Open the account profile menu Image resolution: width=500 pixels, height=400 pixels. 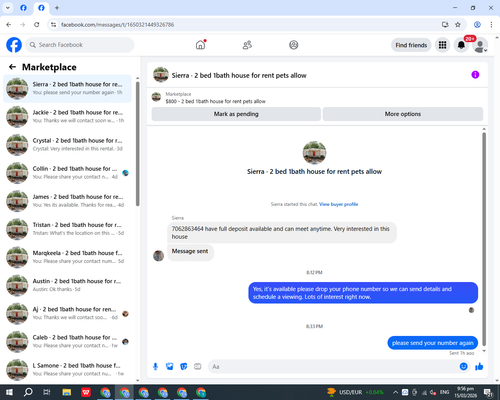pyautogui.click(x=480, y=45)
